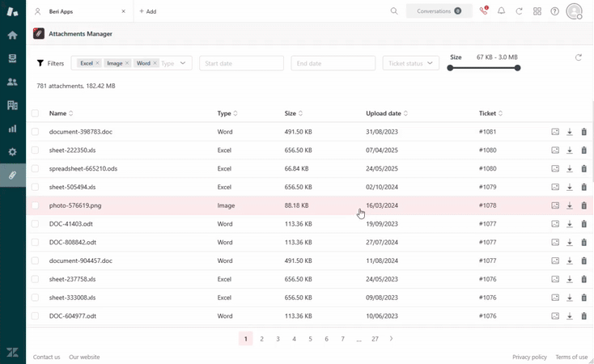Screen dimensions: 594x364
Task: Click the notifications bell icon
Action: [501, 11]
